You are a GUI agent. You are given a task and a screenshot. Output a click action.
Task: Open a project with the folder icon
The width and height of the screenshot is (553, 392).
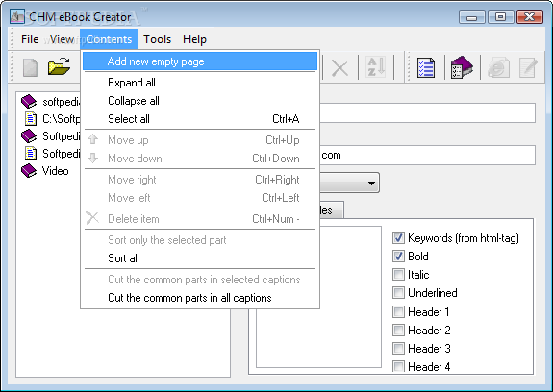59,66
